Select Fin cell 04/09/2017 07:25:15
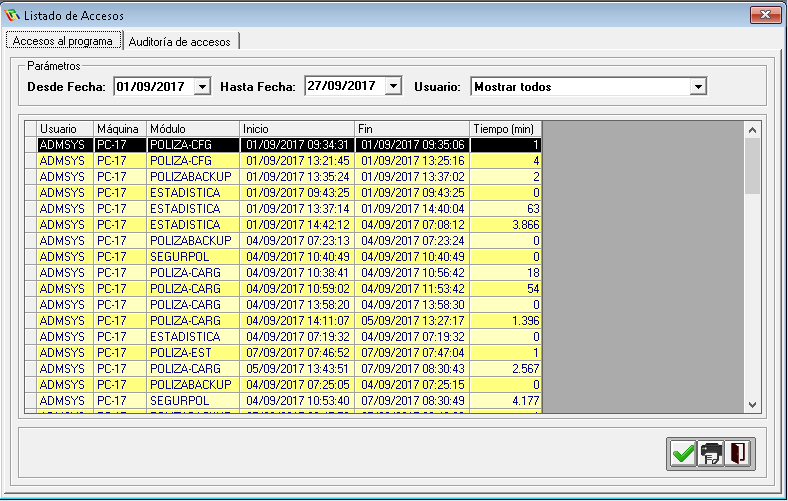788x501 pixels. (412, 385)
